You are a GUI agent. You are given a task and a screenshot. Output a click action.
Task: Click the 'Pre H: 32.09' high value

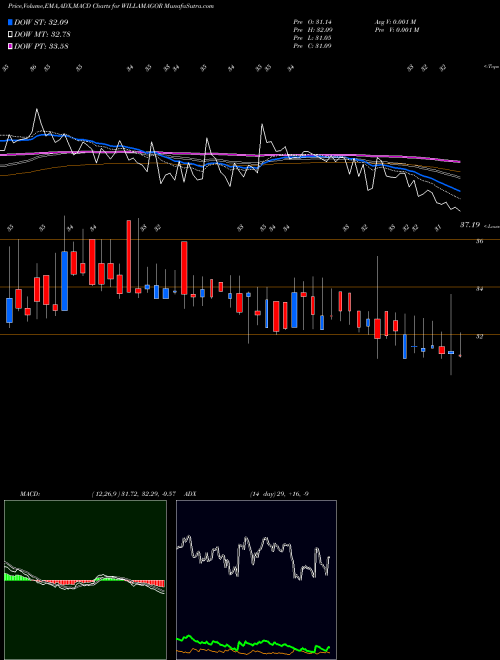tap(313, 30)
